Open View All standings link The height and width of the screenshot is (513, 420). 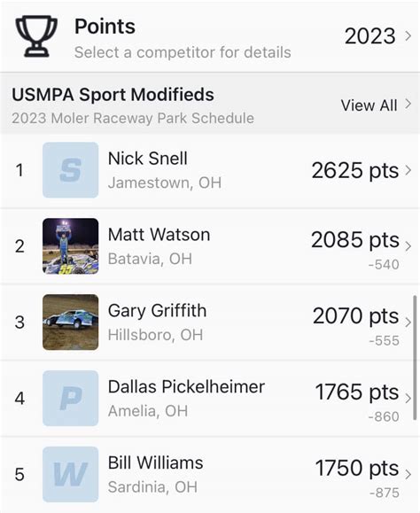pos(376,105)
